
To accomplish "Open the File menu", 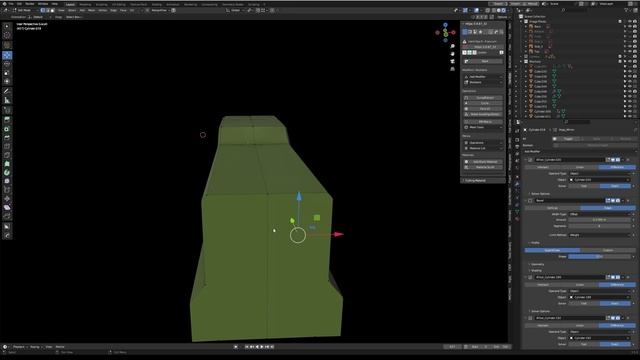I will click(x=11, y=4).
